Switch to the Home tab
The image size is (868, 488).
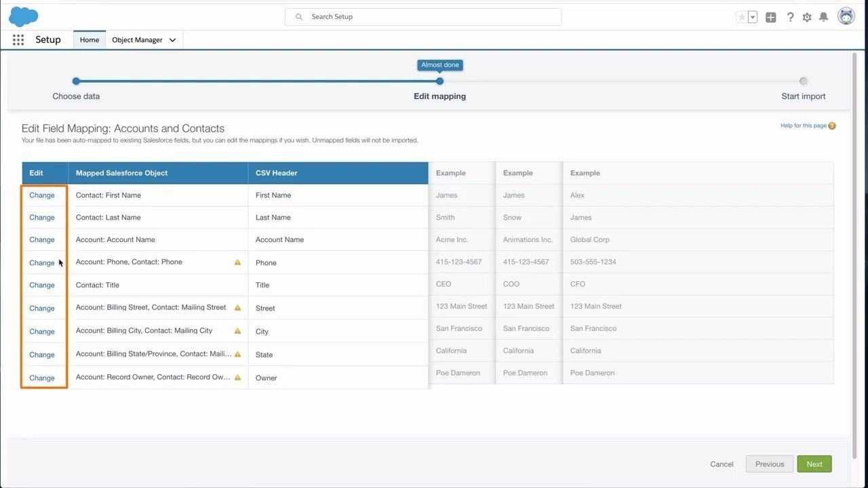click(x=90, y=40)
